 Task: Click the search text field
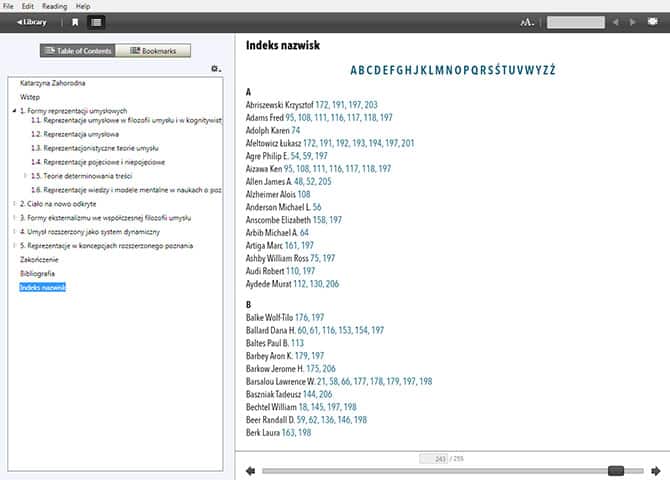tap(575, 21)
